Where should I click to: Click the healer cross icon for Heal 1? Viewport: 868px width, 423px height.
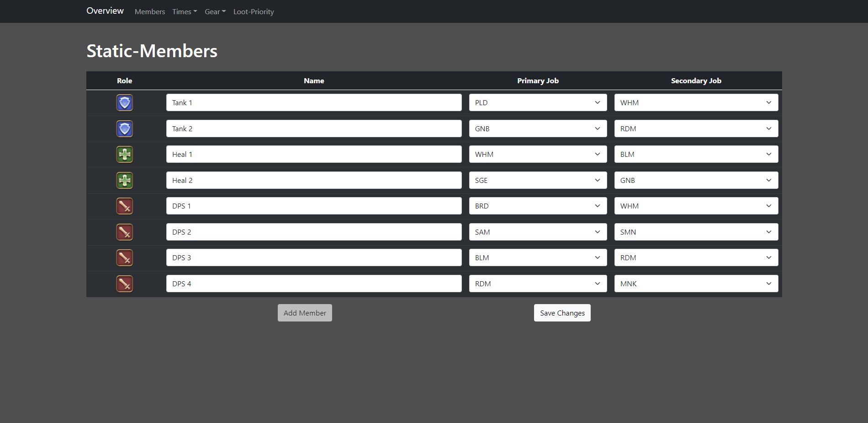[125, 155]
